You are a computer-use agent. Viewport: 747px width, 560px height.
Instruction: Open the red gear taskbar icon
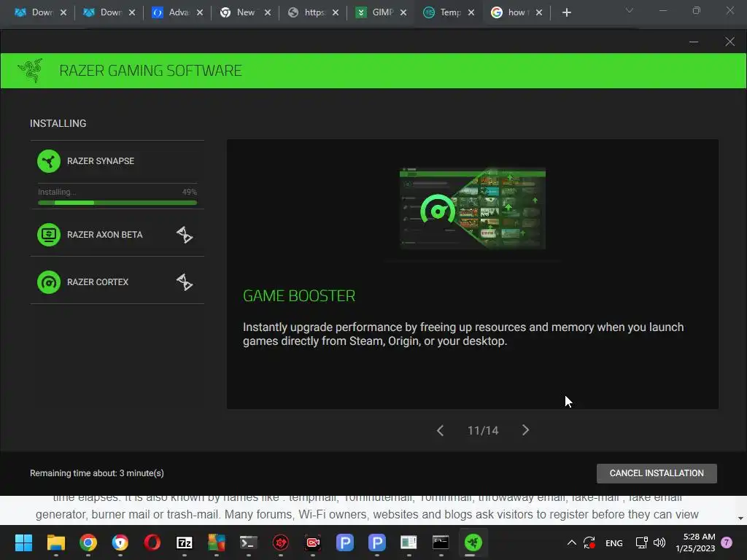pyautogui.click(x=281, y=542)
